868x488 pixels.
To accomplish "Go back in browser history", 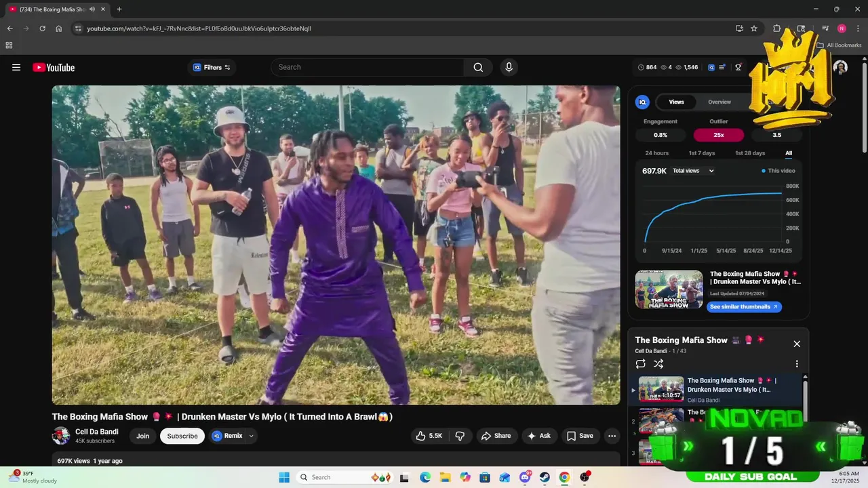I will coord(9,28).
